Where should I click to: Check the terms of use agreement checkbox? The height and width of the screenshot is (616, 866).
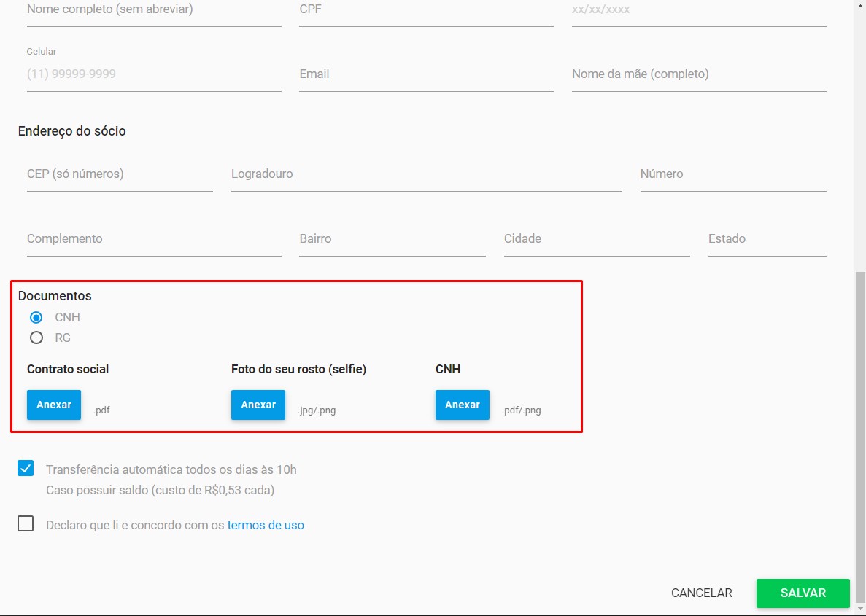[26, 524]
